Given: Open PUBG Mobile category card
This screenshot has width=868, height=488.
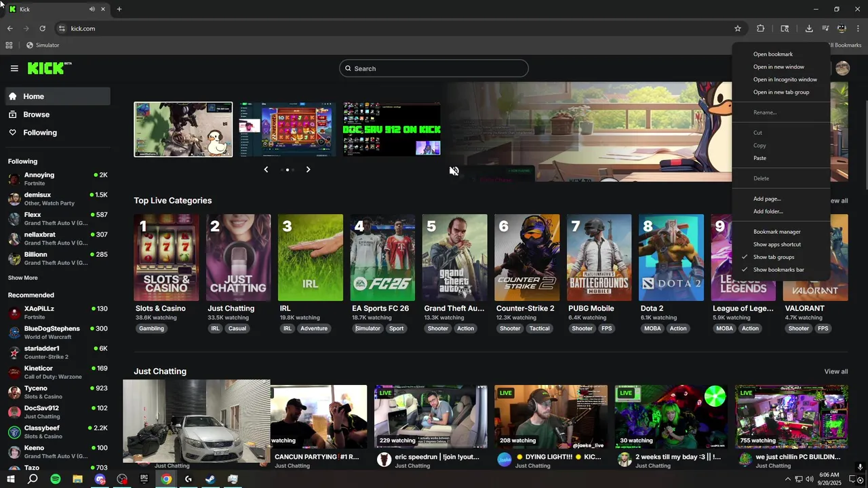Looking at the screenshot, I should (x=599, y=258).
